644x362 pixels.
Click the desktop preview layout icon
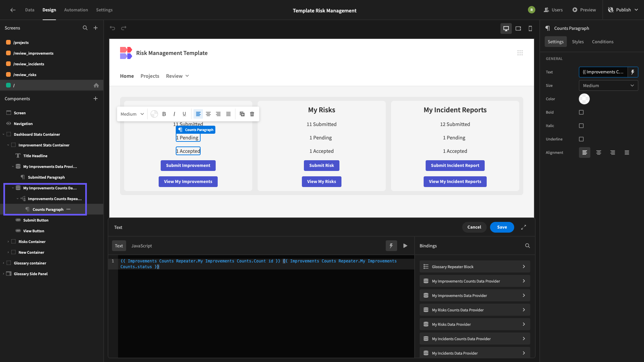506,28
